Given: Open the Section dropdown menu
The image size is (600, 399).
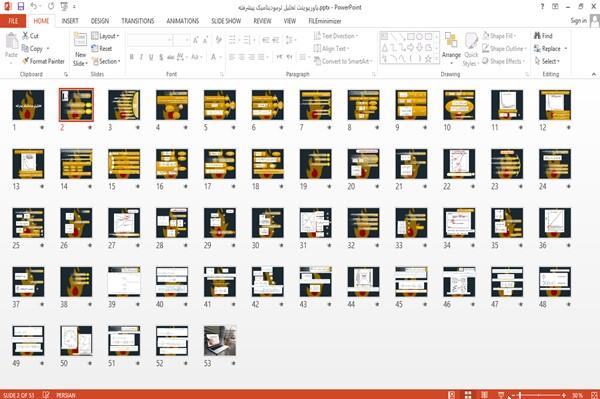Looking at the screenshot, I should click(106, 61).
